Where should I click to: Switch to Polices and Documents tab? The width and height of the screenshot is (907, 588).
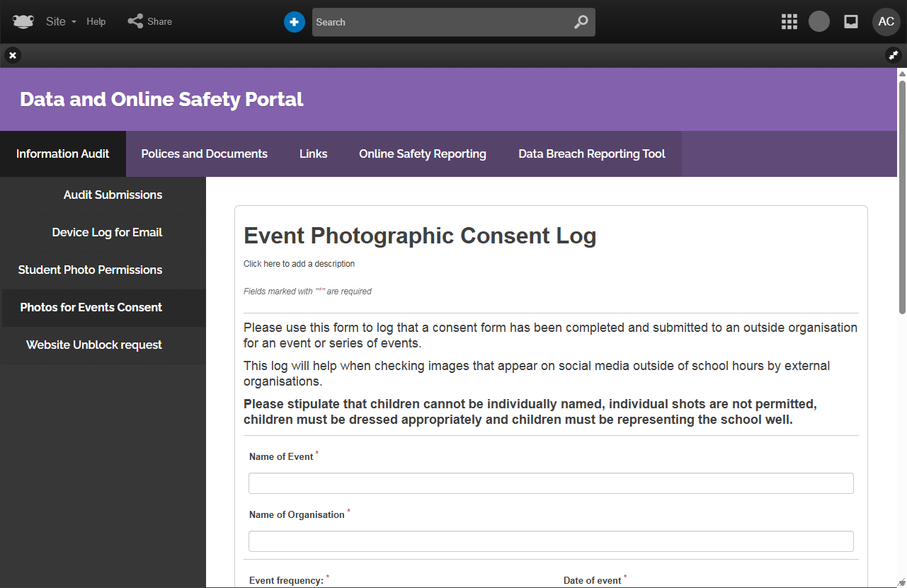204,154
